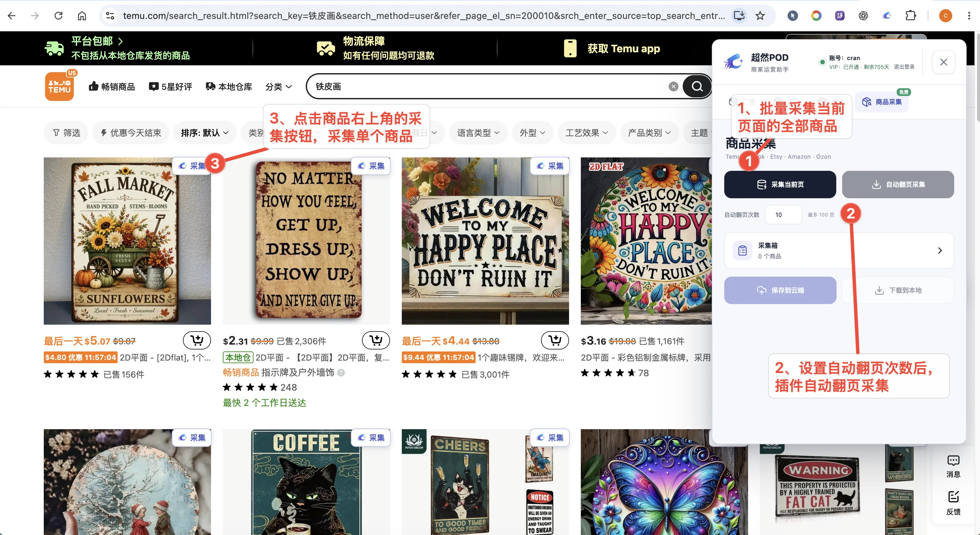Click the 指示牌及户外墙饰 category text
980x535 pixels.
coord(298,373)
